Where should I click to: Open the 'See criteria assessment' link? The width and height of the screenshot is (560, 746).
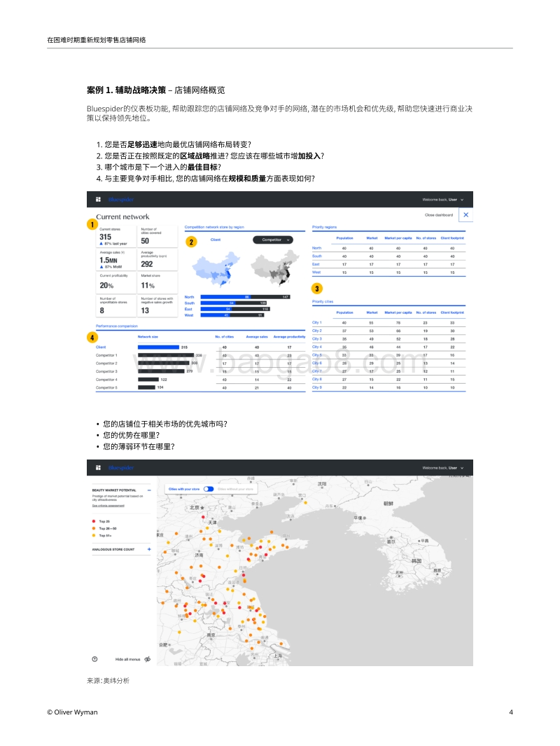[x=108, y=505]
